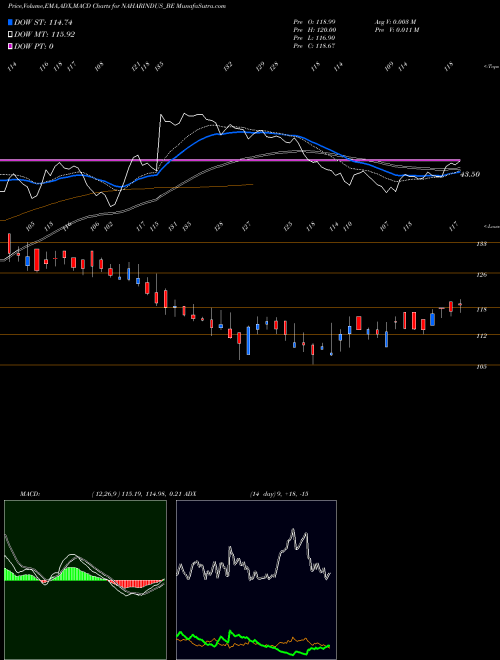
Task: Click the last candlestick on the right
Action: coord(460,305)
